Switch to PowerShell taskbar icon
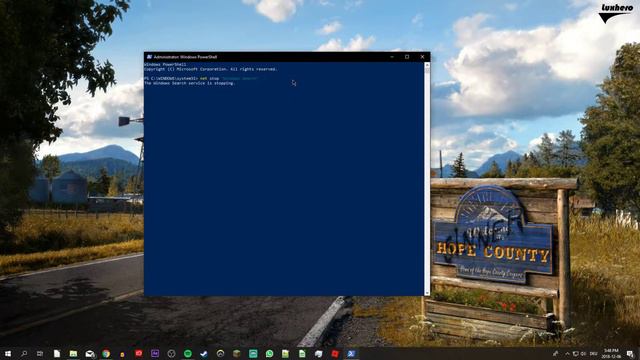 pyautogui.click(x=351, y=353)
